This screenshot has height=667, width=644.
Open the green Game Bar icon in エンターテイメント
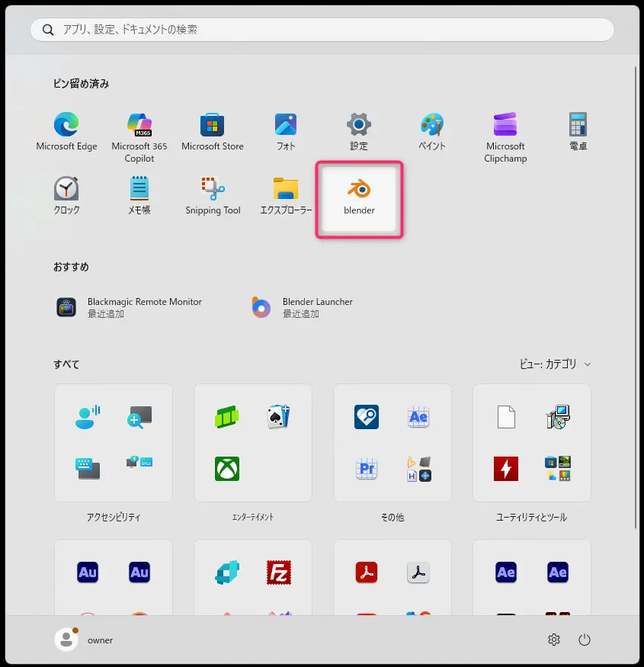(x=226, y=417)
